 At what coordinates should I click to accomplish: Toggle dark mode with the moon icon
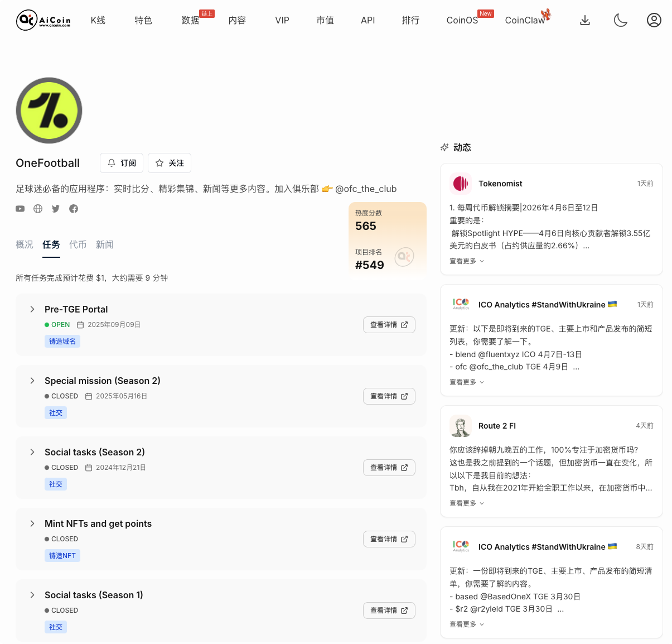click(x=620, y=20)
